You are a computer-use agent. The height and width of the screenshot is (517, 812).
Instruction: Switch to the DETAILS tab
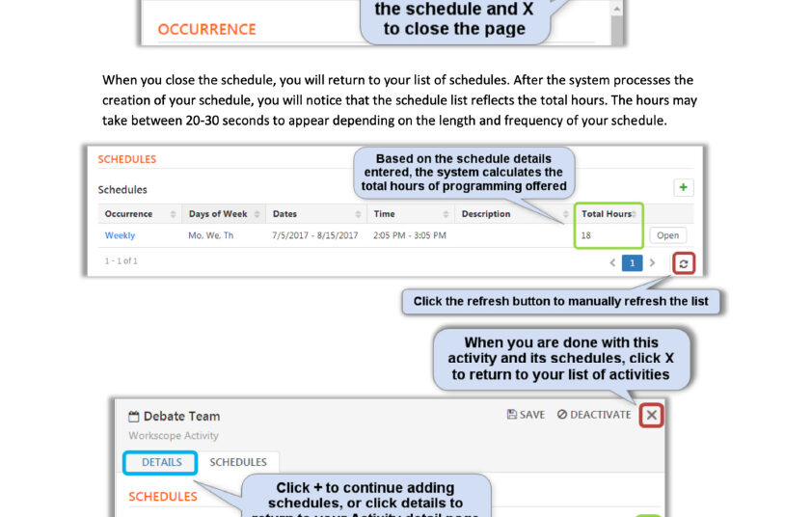tap(161, 462)
